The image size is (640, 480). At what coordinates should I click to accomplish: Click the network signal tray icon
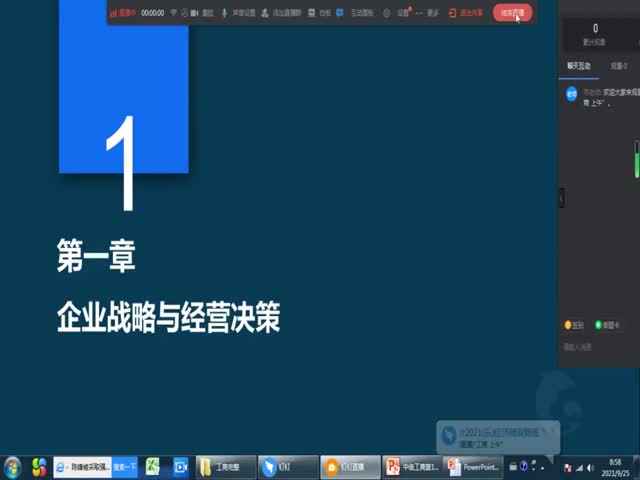point(579,468)
